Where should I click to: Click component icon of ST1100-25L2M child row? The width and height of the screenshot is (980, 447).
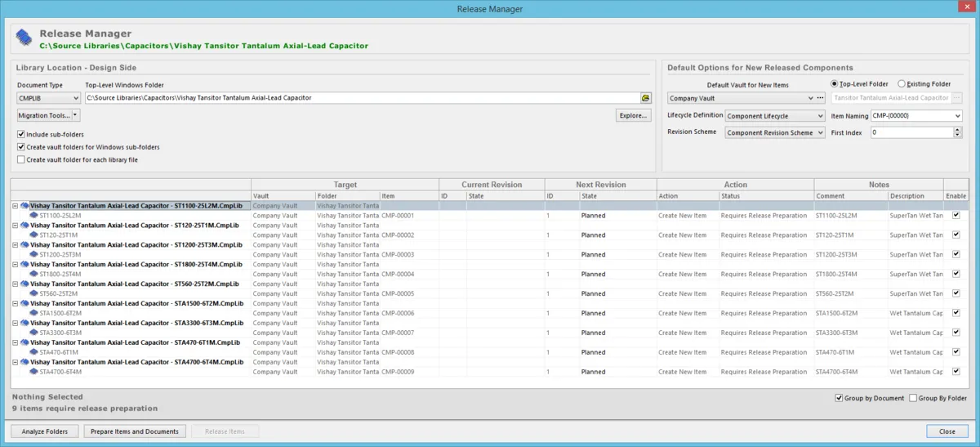33,216
